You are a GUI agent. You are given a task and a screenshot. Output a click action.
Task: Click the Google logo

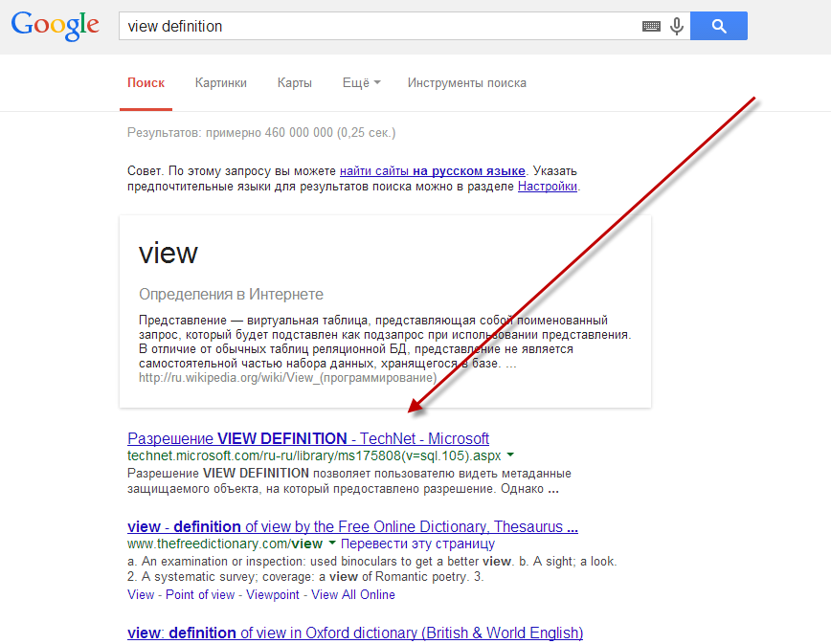(x=55, y=26)
